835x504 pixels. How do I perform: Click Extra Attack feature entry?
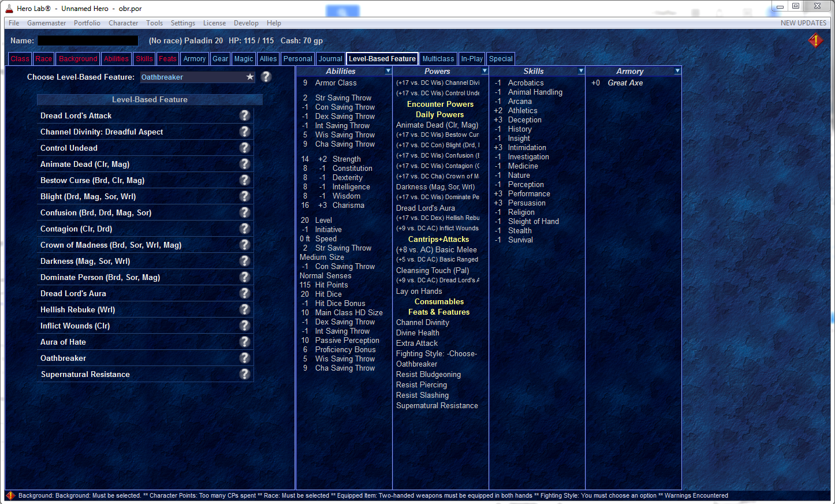(x=417, y=343)
